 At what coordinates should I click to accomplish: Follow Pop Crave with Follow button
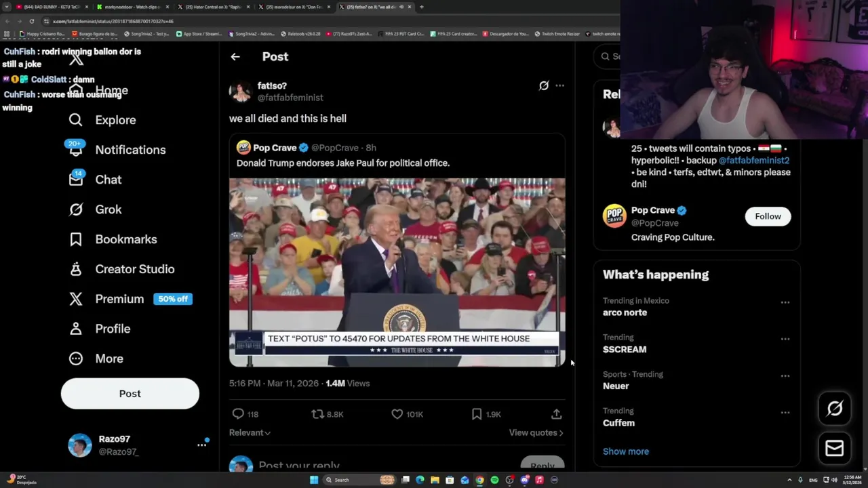(768, 216)
